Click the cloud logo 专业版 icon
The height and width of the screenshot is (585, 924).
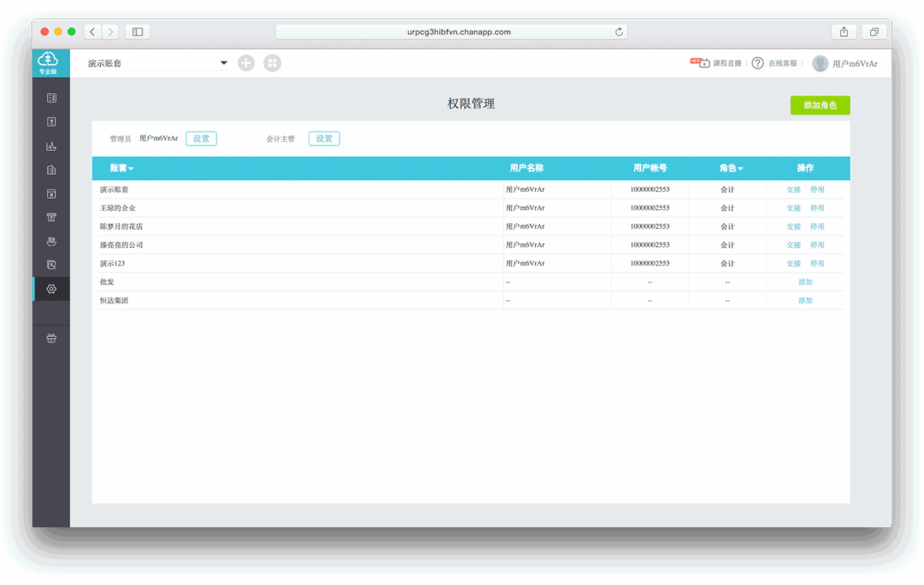click(x=49, y=62)
